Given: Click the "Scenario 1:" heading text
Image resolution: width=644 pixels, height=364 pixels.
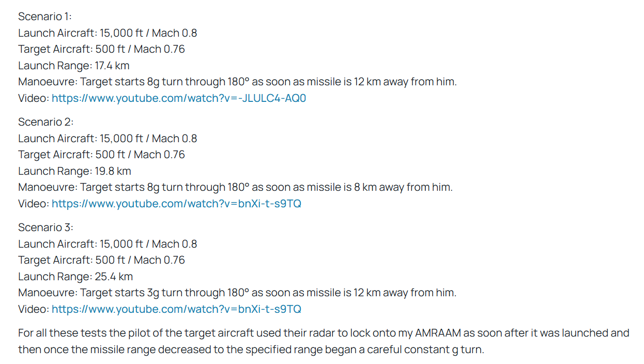Looking at the screenshot, I should pyautogui.click(x=45, y=17).
